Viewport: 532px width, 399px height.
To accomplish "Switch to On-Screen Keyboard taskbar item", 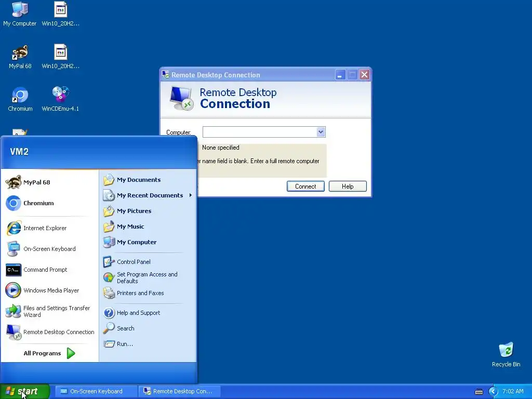I will [x=96, y=391].
